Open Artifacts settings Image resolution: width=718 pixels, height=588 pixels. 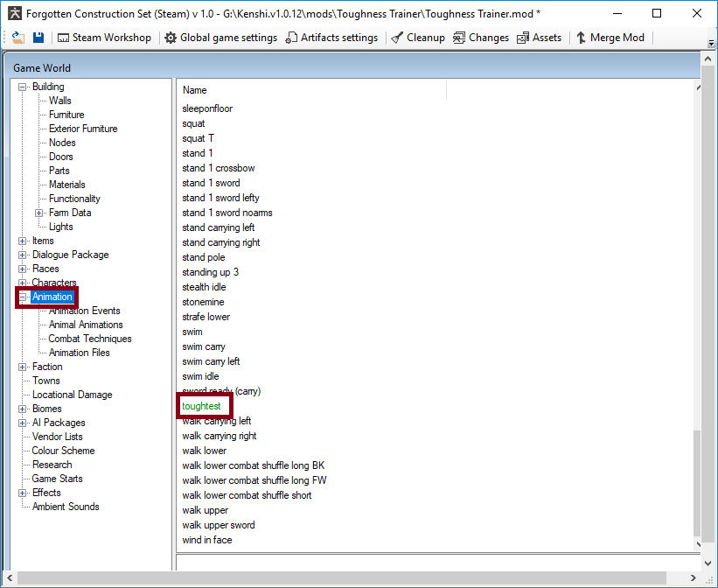click(332, 38)
